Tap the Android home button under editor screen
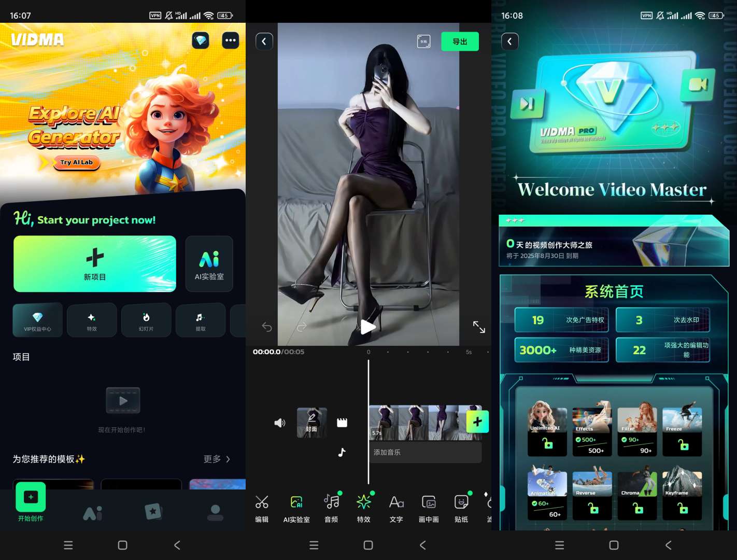This screenshot has width=737, height=560. point(368,545)
